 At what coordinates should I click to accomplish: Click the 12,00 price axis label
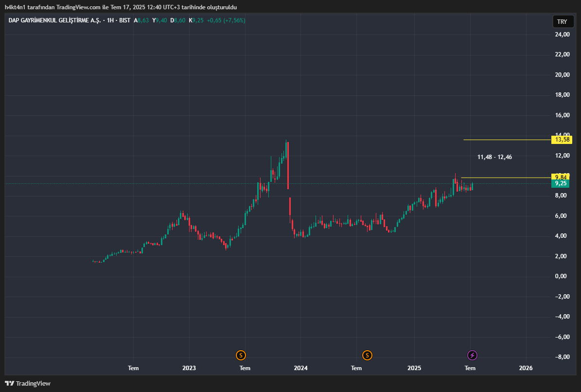point(562,156)
